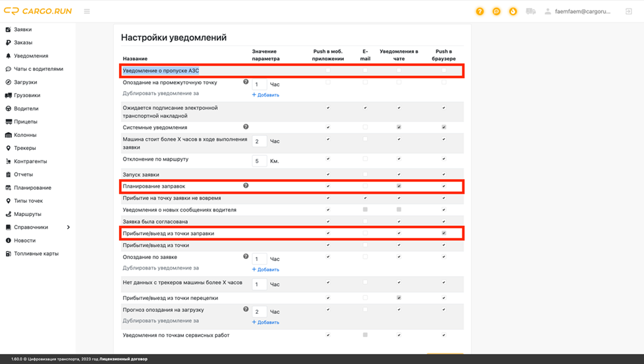Click the orange help question mark icon
Viewport: 644px width, 364px height.
click(x=480, y=11)
